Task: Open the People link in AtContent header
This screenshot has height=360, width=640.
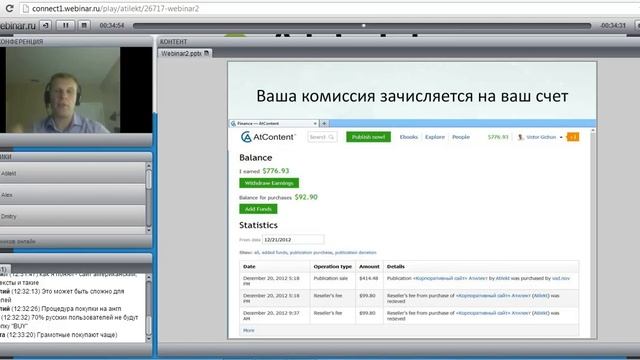Action: click(461, 137)
